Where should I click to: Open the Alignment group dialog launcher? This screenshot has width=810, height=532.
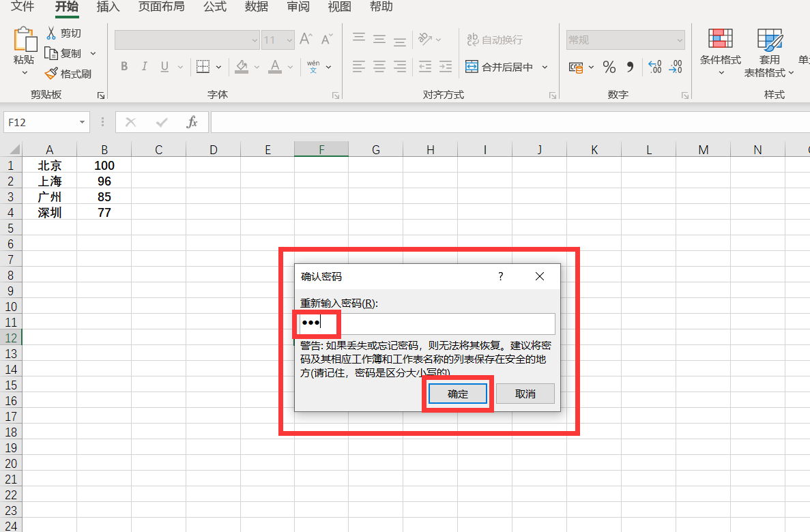tap(553, 95)
